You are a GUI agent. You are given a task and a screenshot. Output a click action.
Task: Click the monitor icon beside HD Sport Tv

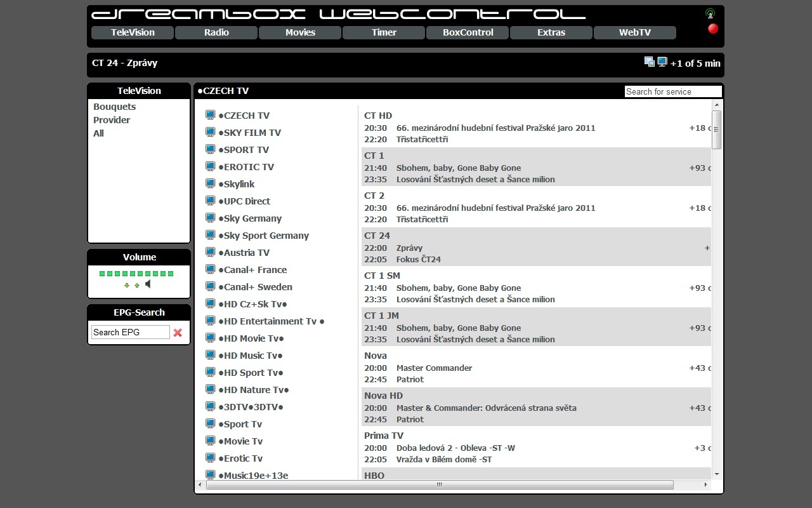211,372
